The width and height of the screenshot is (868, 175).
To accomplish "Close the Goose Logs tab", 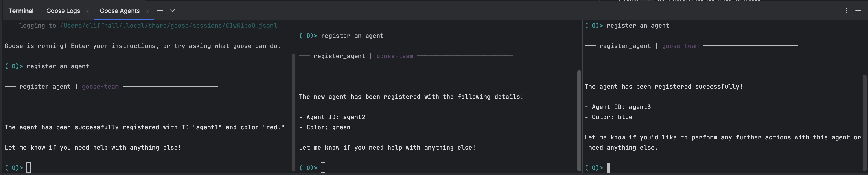I will click(x=87, y=11).
